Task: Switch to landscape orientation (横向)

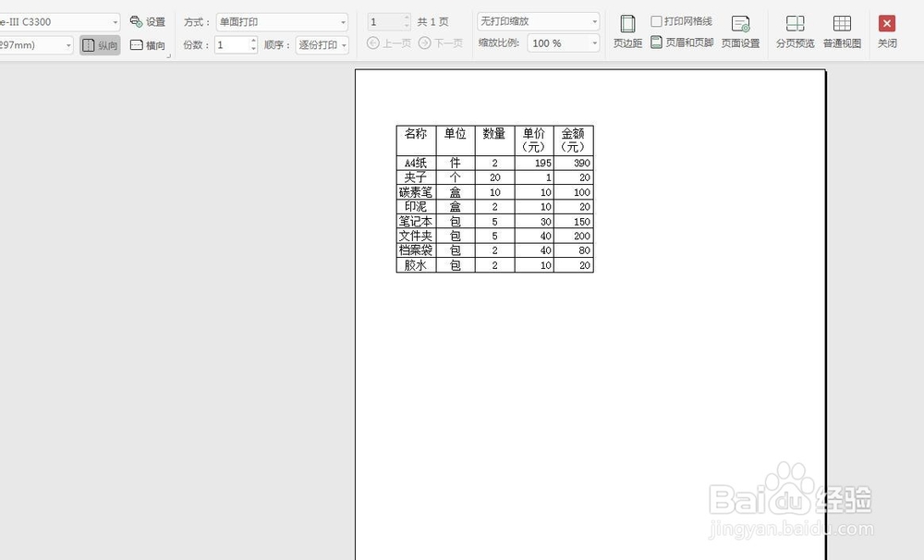Action: 148,45
